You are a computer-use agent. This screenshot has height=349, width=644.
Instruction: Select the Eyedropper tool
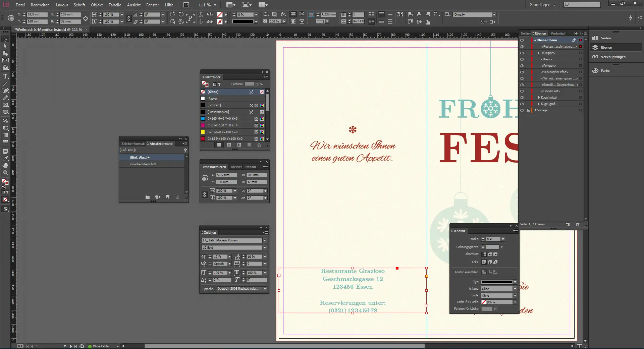pos(5,159)
